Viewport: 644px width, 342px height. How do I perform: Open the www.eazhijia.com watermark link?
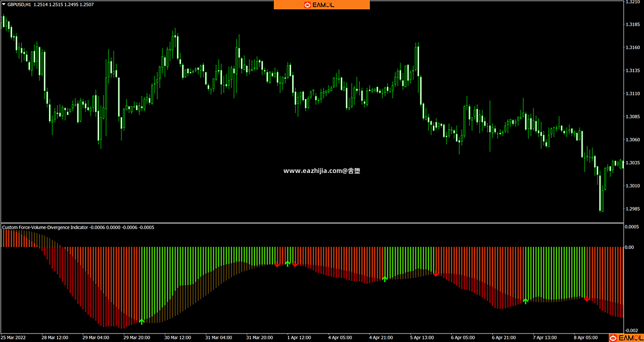tap(322, 171)
